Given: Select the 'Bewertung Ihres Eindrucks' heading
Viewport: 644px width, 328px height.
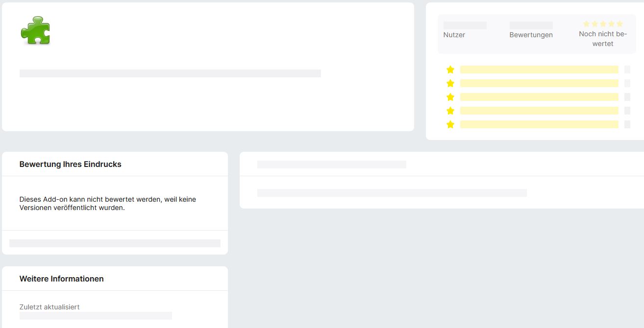Looking at the screenshot, I should (70, 164).
